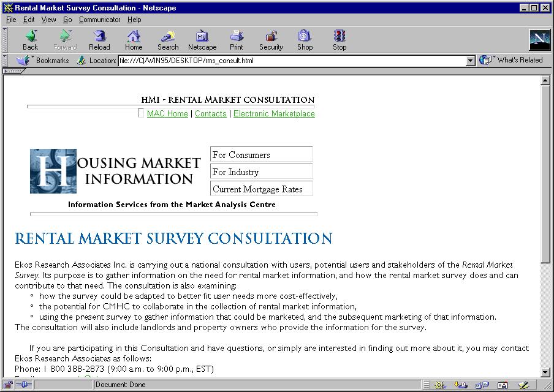Click the For Industry button
This screenshot has width=554, height=392.
[262, 171]
